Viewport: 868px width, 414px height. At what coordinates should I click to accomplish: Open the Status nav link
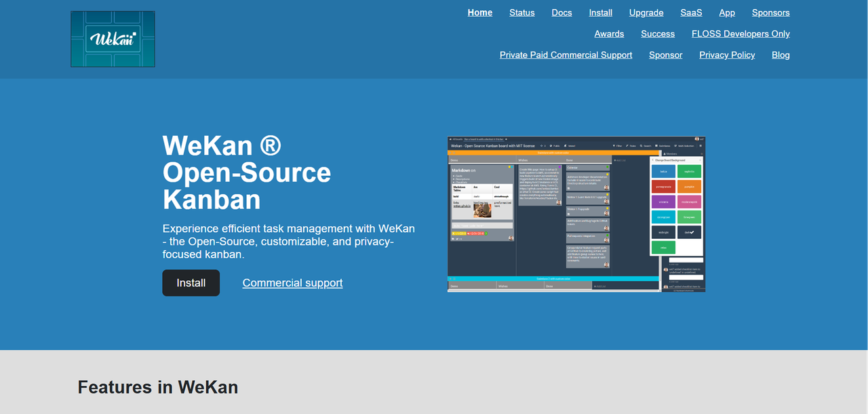(522, 12)
